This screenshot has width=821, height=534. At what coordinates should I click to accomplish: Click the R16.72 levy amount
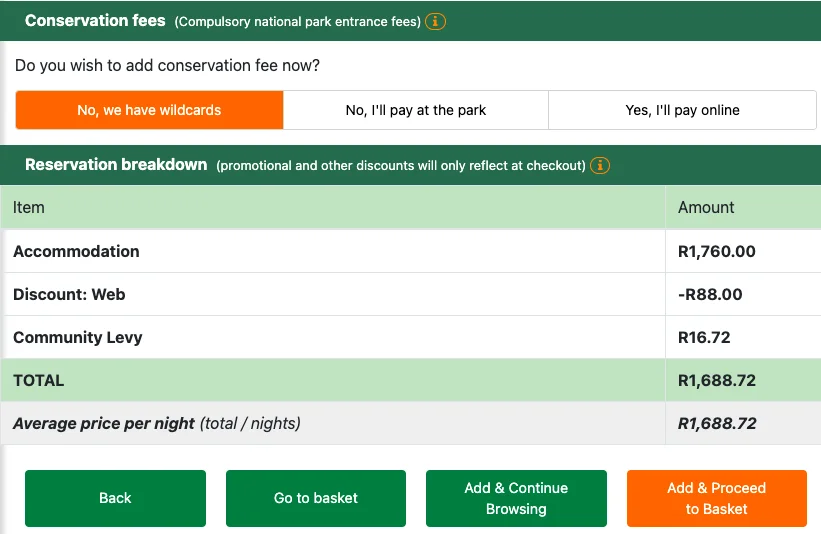tap(704, 337)
